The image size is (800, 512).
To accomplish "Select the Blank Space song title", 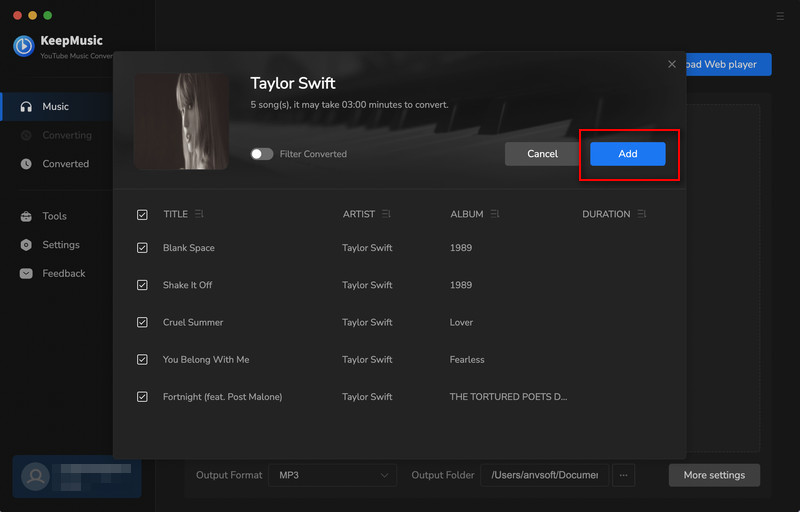I will [189, 248].
